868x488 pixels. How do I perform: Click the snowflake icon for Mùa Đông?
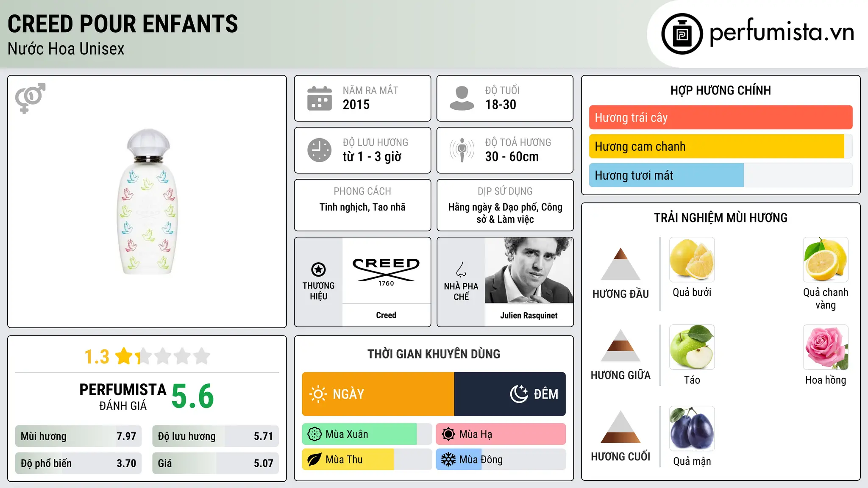(448, 460)
